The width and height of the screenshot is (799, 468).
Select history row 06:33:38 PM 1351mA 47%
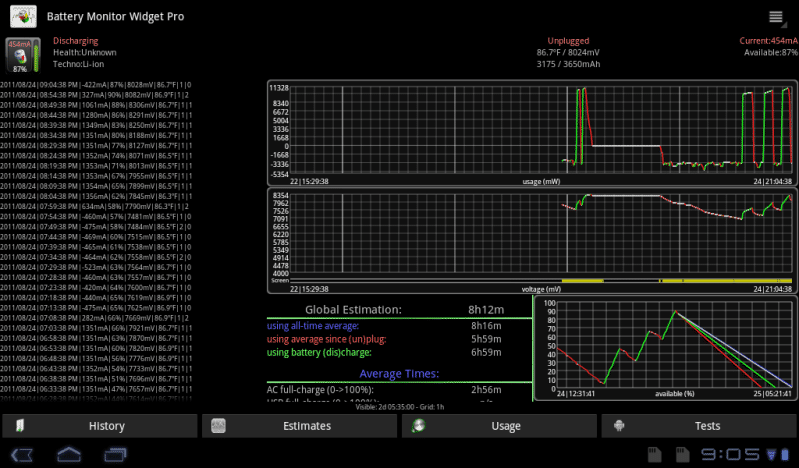(96, 389)
